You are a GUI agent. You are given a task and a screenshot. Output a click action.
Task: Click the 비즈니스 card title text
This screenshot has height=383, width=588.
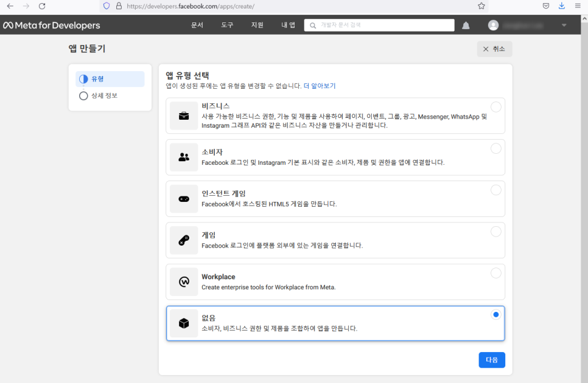click(x=215, y=106)
